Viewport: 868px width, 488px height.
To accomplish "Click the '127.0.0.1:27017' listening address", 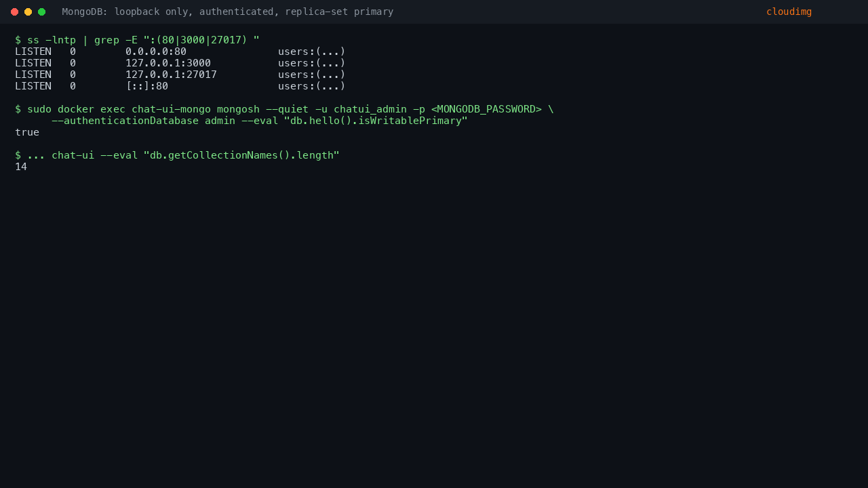I will click(x=171, y=75).
